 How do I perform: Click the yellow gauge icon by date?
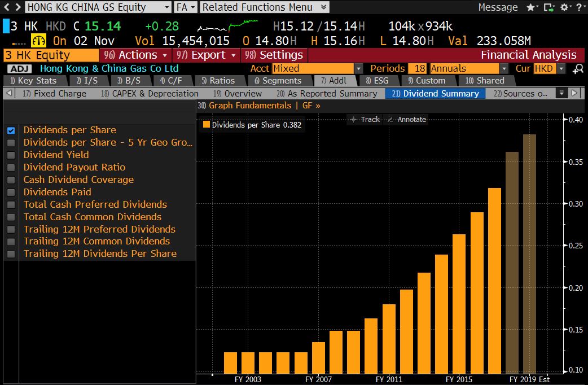[38, 41]
